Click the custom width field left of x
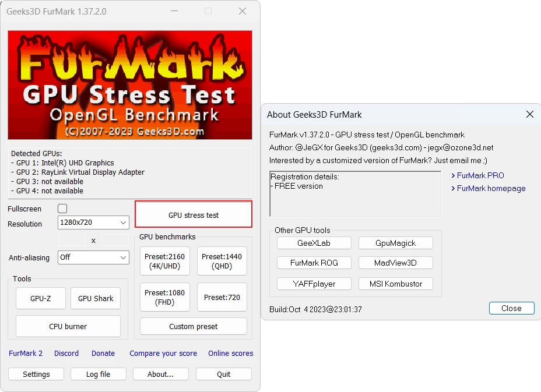 click(72, 241)
